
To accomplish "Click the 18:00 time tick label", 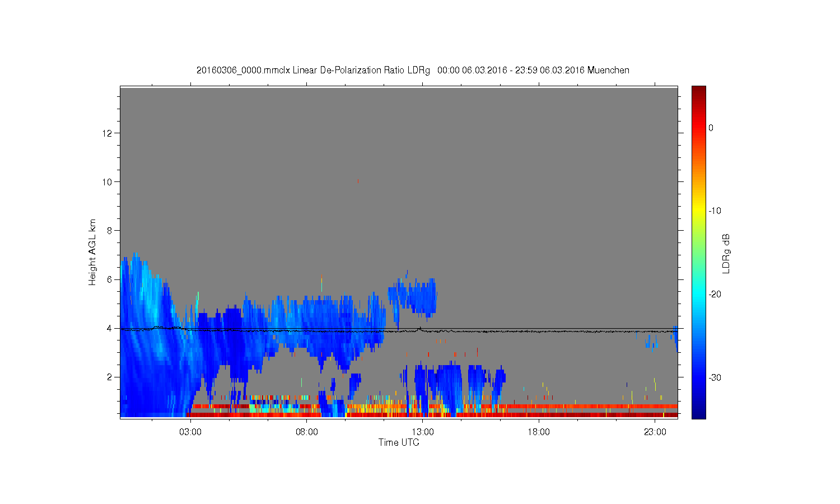I will point(539,432).
